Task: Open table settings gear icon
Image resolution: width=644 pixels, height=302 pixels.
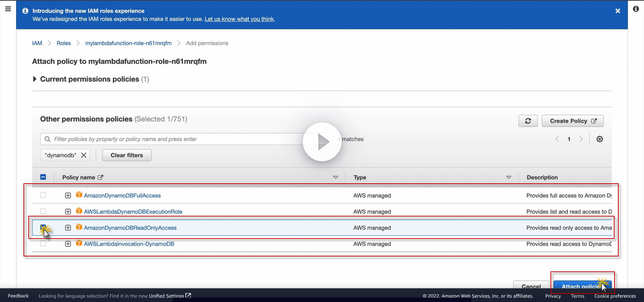Action: click(x=599, y=139)
